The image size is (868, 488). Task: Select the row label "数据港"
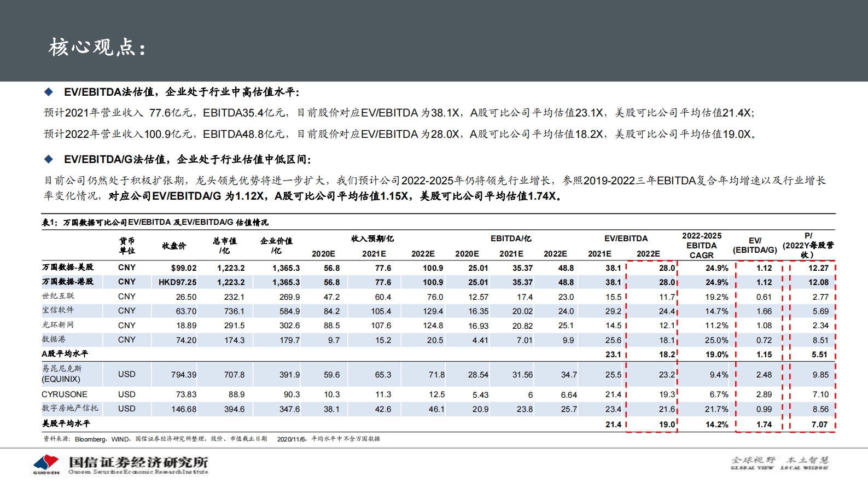pos(54,339)
